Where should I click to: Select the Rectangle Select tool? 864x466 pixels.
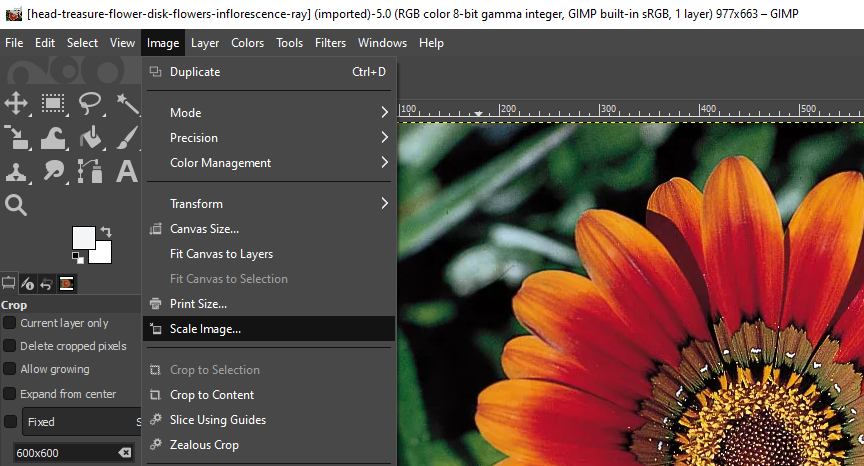53,103
